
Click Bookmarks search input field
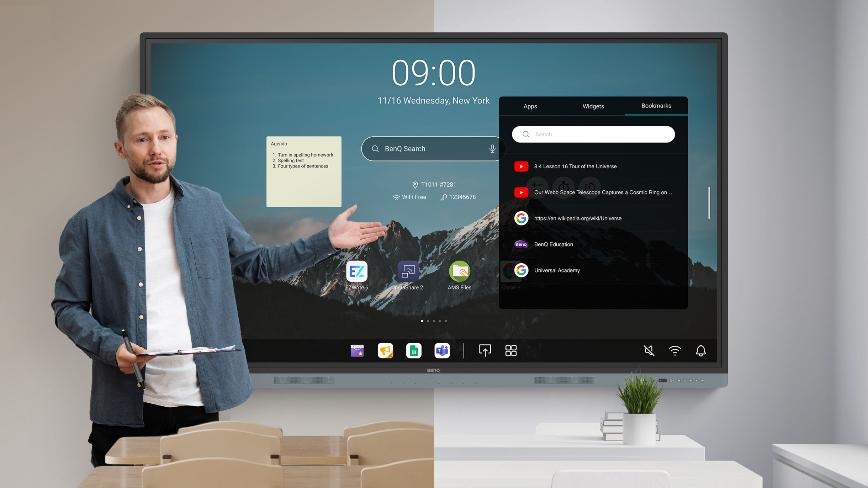(594, 134)
